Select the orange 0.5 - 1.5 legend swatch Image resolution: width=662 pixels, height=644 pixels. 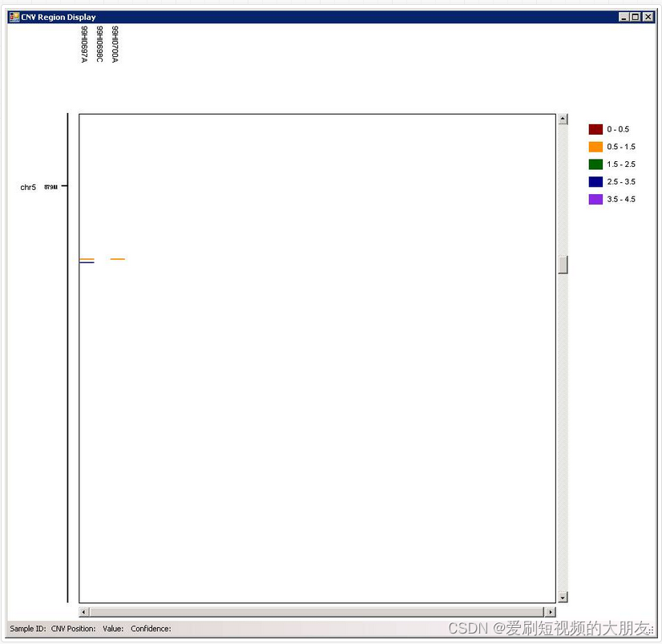[x=594, y=147]
